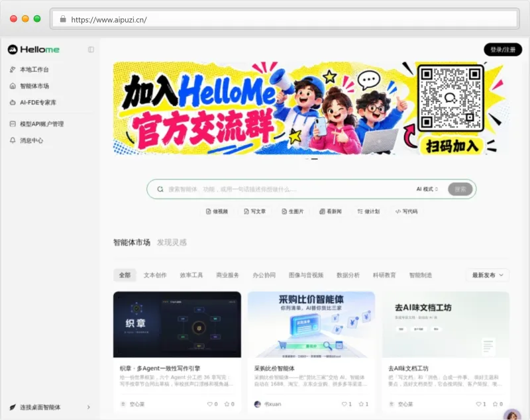
Task: Open the 织章 card thumbnail
Action: click(x=177, y=325)
